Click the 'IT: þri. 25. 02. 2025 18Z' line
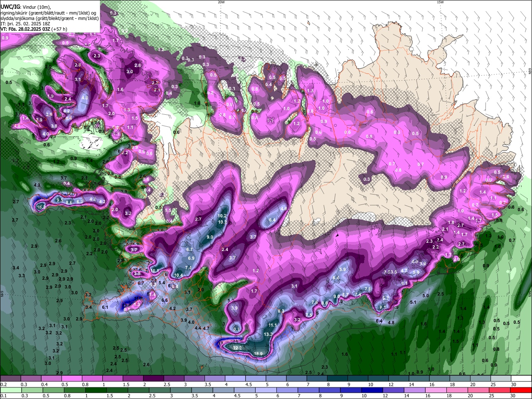Image resolution: width=532 pixels, height=399 pixels. [25, 24]
